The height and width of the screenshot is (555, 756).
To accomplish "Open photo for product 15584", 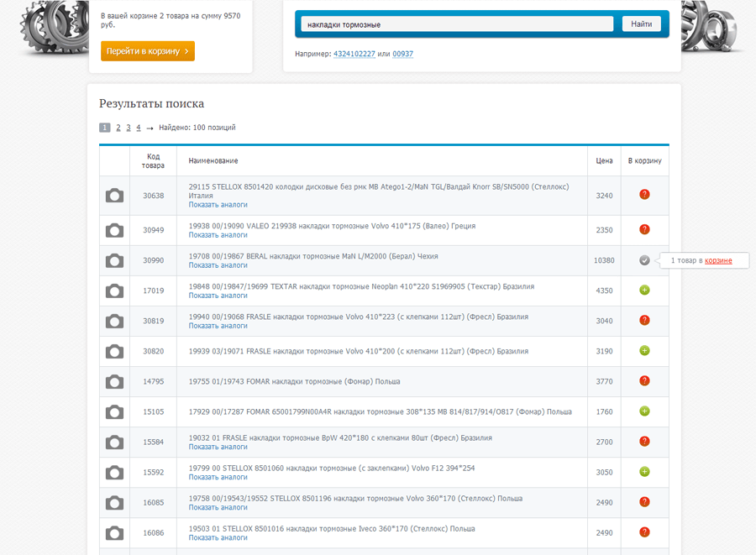I will coord(114,442).
